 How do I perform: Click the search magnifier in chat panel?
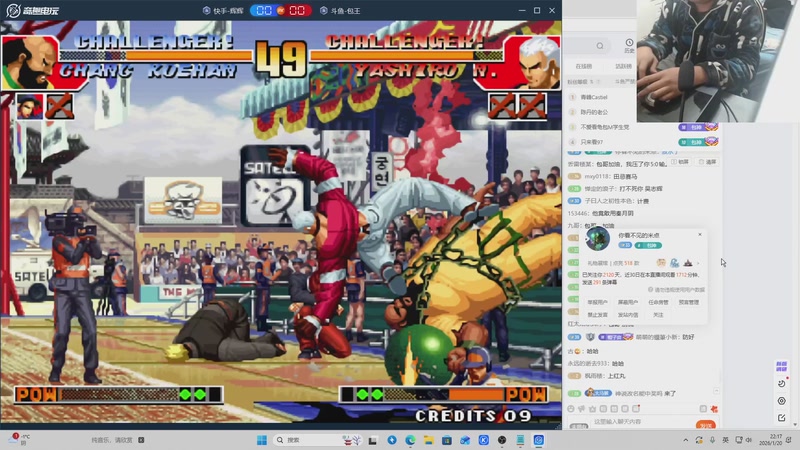point(600,46)
